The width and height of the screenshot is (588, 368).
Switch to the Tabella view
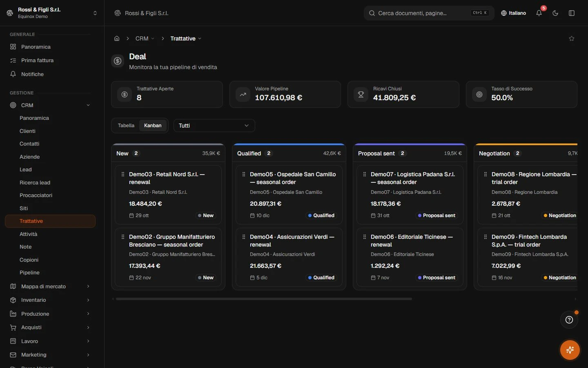(x=126, y=126)
